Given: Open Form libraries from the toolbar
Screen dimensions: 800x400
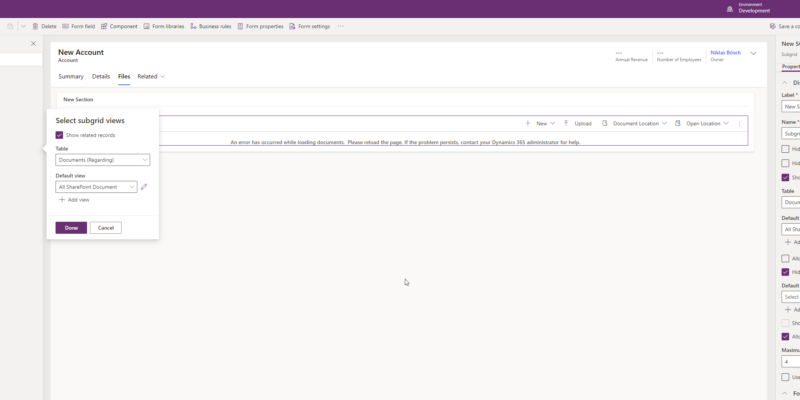Looking at the screenshot, I should (164, 26).
